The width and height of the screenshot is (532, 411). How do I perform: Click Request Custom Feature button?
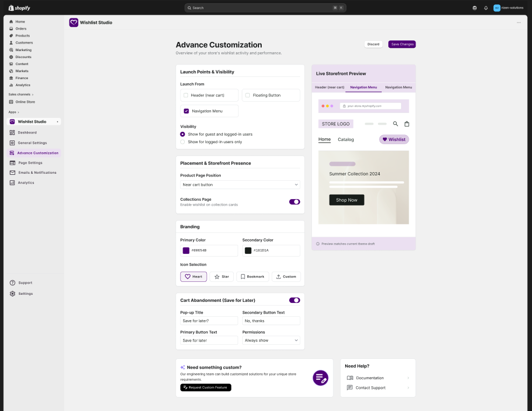tap(206, 387)
